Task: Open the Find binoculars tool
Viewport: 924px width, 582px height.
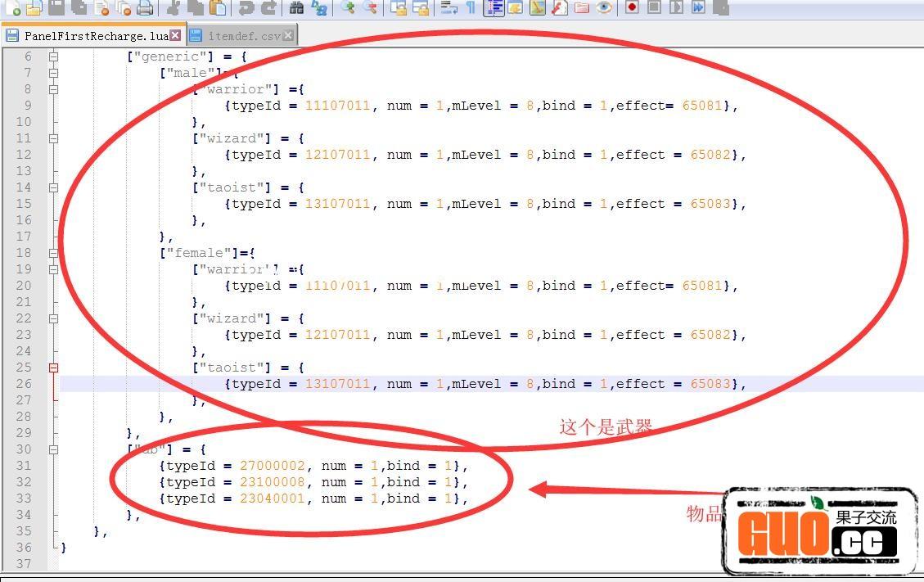Action: (297, 8)
